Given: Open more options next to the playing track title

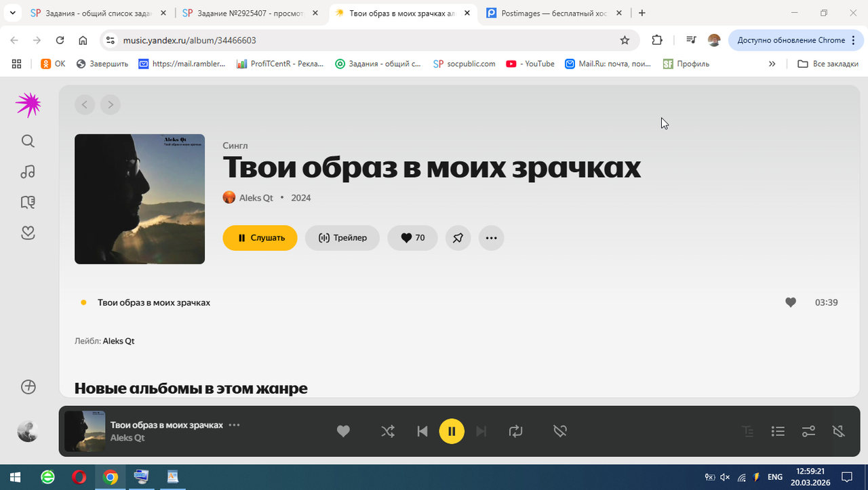Looking at the screenshot, I should [x=234, y=425].
